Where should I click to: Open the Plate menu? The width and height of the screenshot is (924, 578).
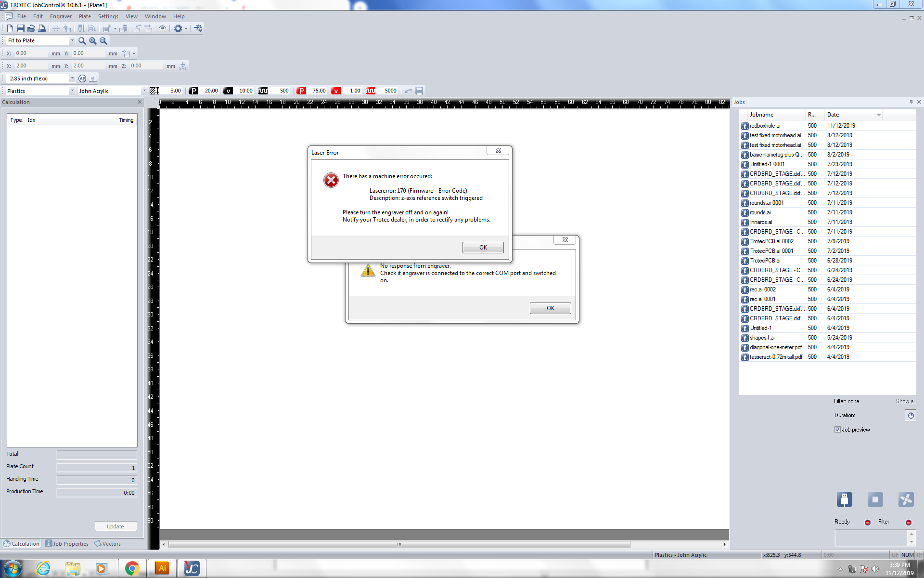[x=85, y=16]
